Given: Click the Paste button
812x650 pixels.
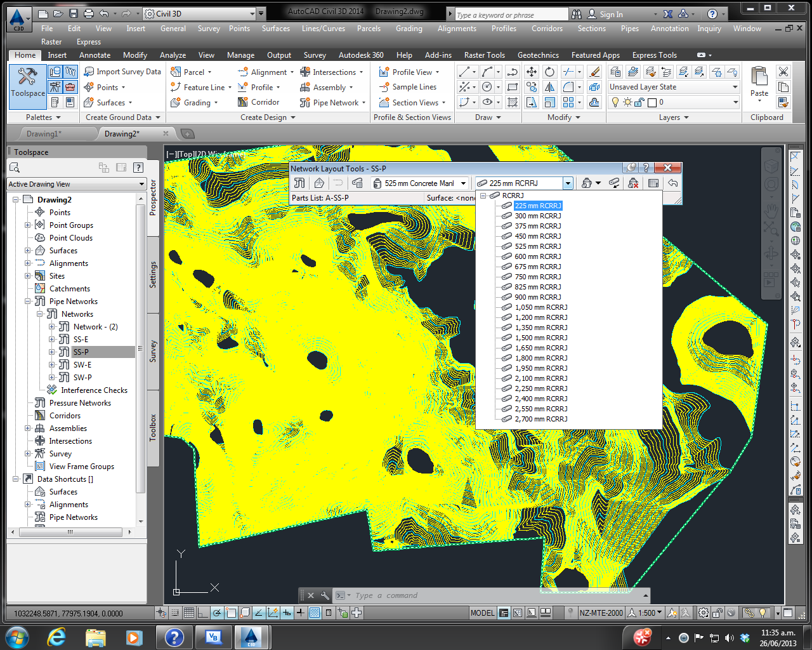Looking at the screenshot, I should click(x=759, y=83).
